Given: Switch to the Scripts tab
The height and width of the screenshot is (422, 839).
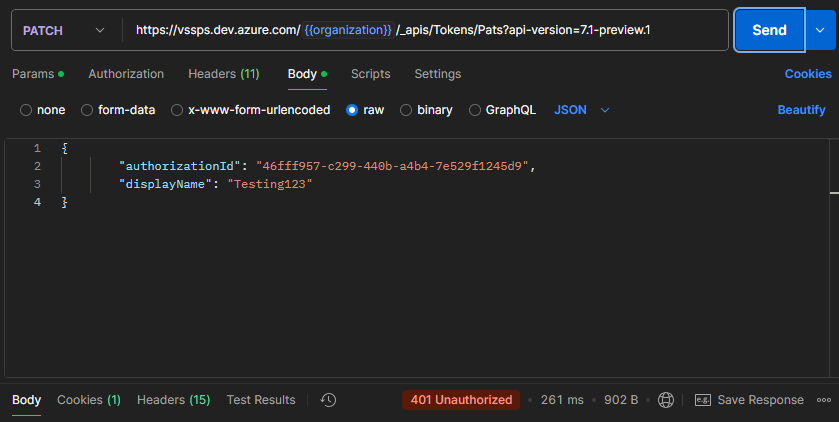Looking at the screenshot, I should 370,74.
